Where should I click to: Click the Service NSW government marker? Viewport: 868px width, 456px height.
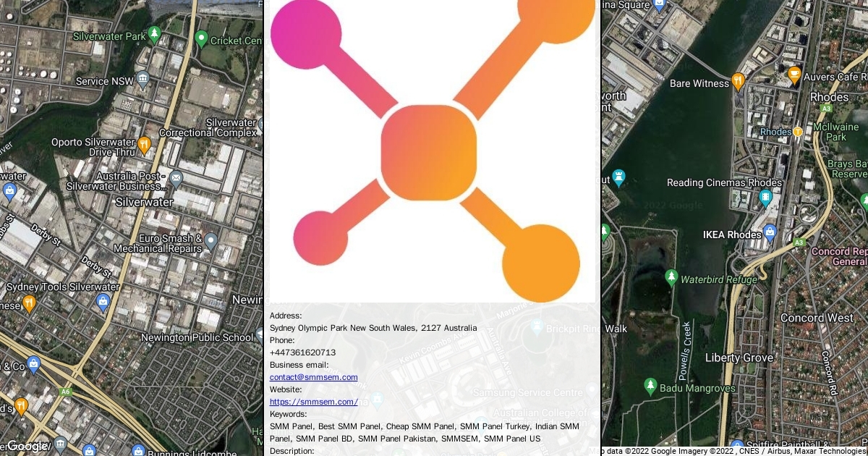click(142, 80)
